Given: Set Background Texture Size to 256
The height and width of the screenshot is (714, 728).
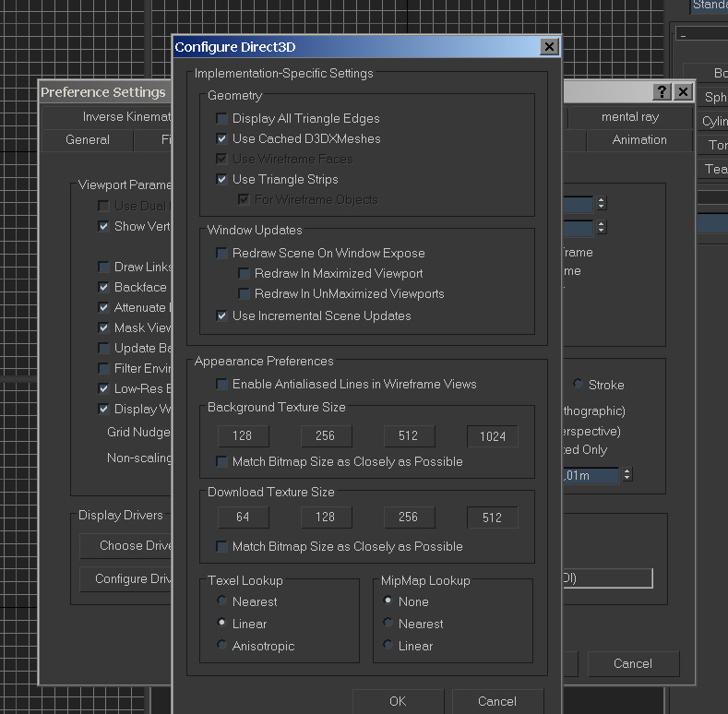Looking at the screenshot, I should (x=326, y=436).
